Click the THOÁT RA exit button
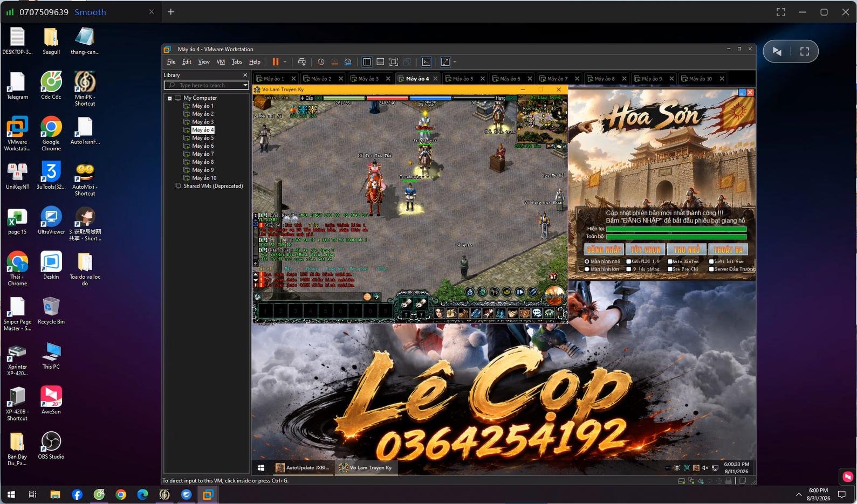This screenshot has width=857, height=504. pos(728,250)
